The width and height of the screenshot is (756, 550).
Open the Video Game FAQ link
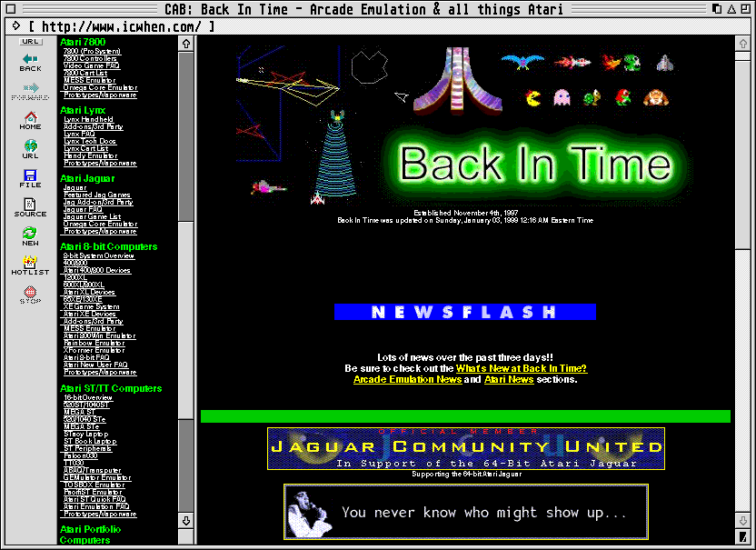pyautogui.click(x=92, y=65)
